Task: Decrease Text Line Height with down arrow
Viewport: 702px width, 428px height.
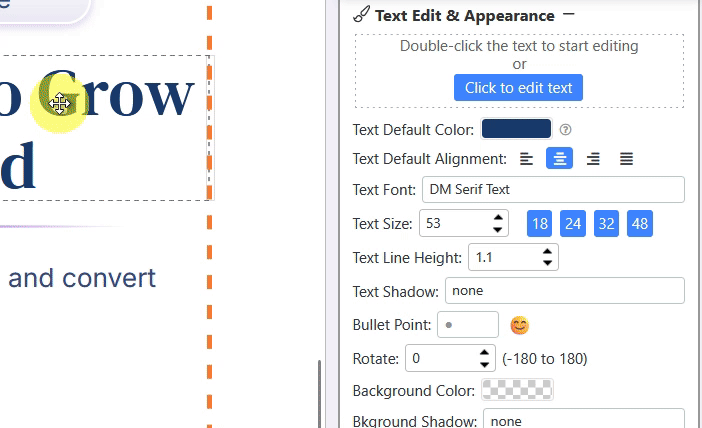Action: pos(547,263)
